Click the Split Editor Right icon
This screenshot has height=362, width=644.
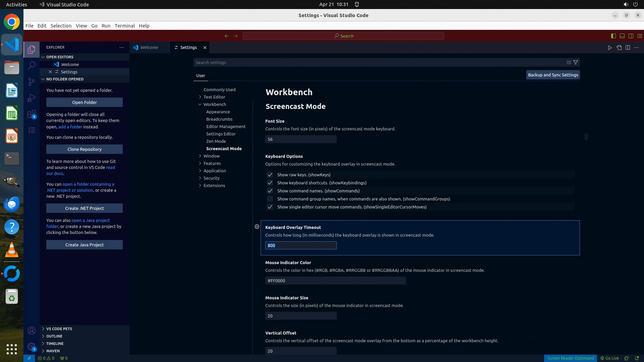[628, 48]
